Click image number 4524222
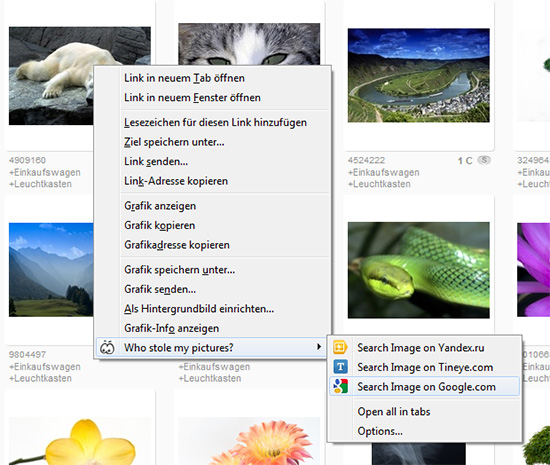This screenshot has width=550, height=465. pyautogui.click(x=366, y=160)
